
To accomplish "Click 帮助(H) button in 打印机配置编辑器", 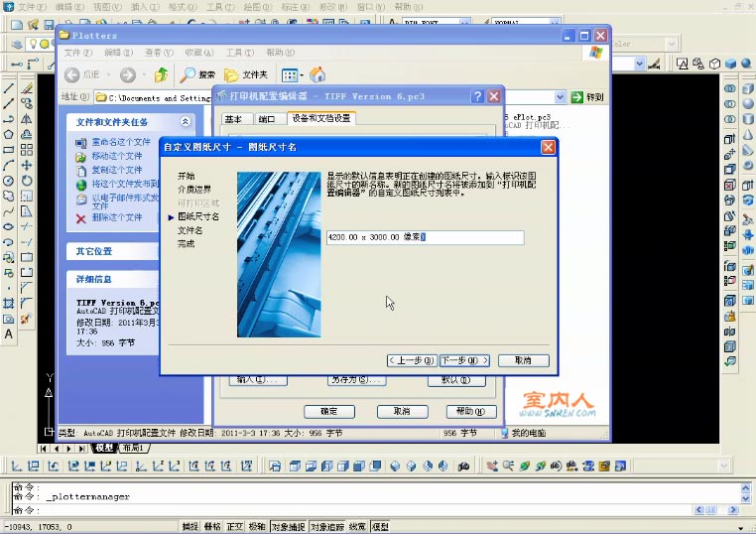I will [x=471, y=412].
